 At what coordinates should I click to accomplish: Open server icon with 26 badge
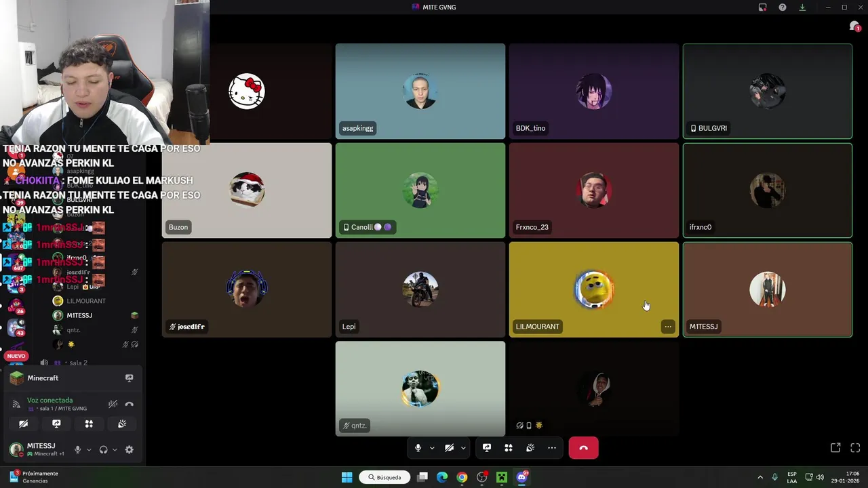point(16,306)
